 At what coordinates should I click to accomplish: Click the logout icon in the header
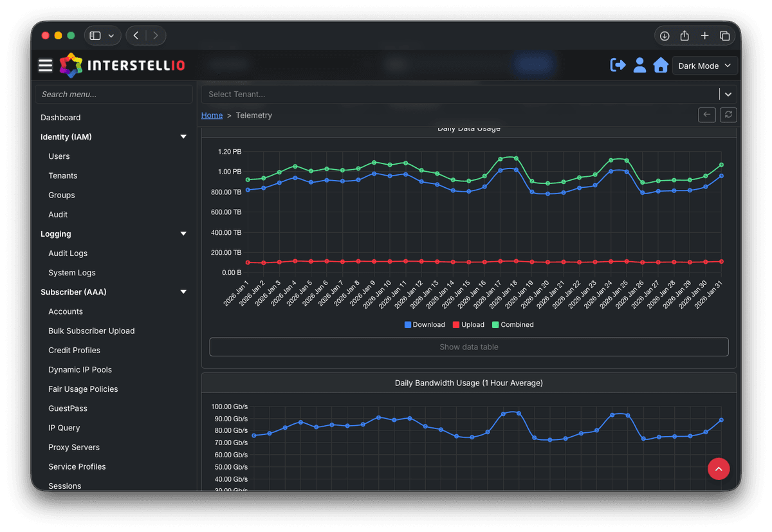pos(618,65)
